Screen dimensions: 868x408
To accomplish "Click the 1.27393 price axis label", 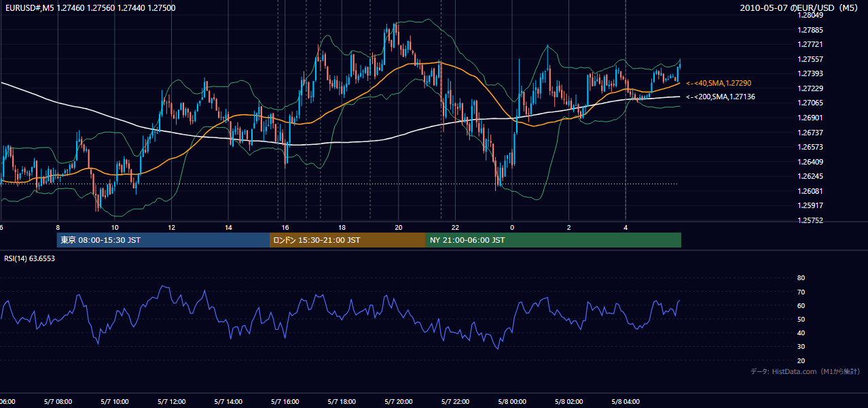I will pyautogui.click(x=810, y=73).
